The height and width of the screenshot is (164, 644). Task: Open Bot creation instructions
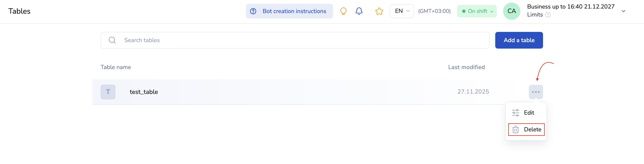294,11
